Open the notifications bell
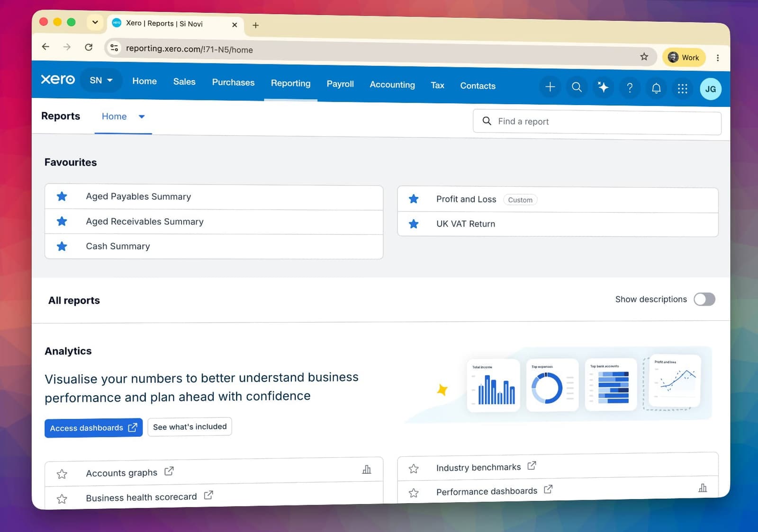This screenshot has width=758, height=532. [x=656, y=88]
